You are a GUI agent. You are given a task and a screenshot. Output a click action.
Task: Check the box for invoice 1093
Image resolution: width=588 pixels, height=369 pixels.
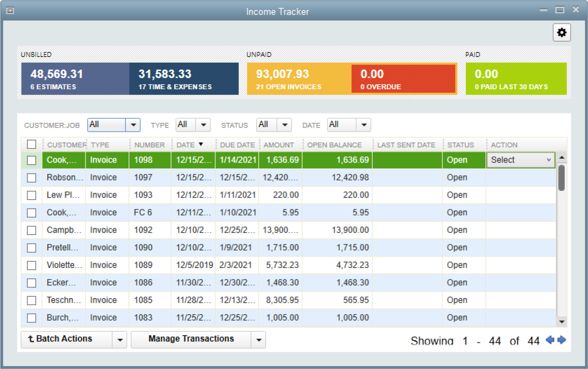[x=32, y=195]
